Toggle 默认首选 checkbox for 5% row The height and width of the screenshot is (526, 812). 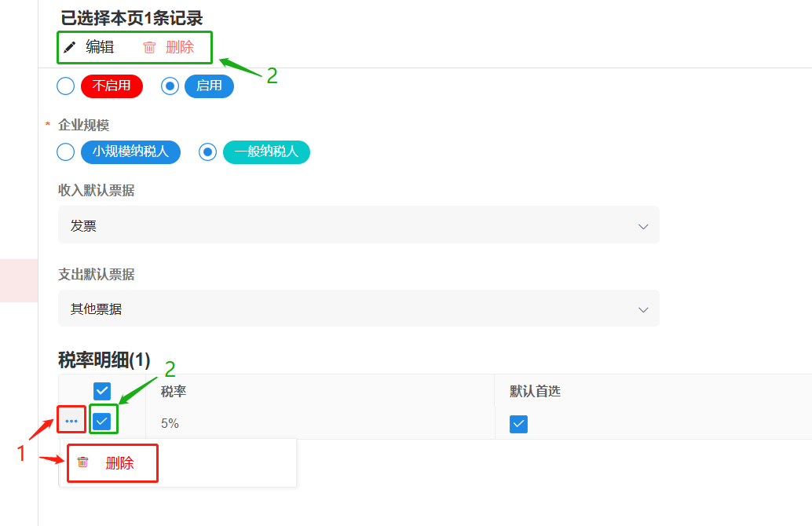[x=518, y=424]
